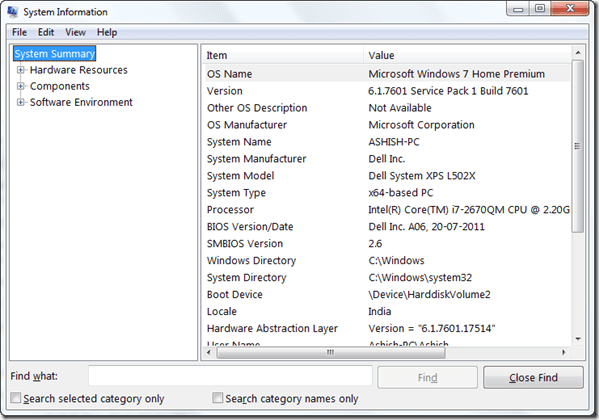Click the horizontal scrollbar left arrow

click(x=208, y=352)
